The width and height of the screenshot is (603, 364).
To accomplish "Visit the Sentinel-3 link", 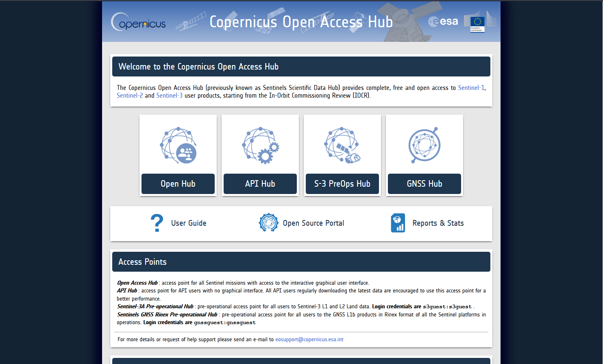I will pos(169,96).
